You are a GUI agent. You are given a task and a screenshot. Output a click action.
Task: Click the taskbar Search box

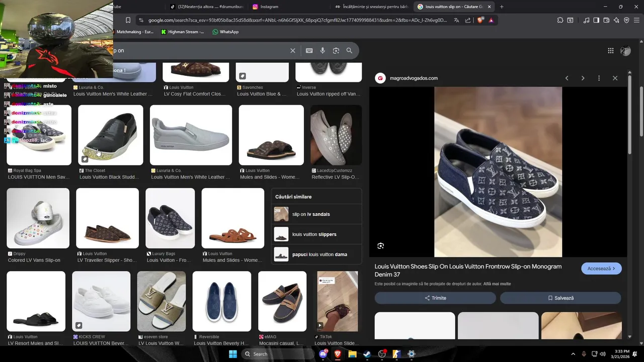[278, 354]
